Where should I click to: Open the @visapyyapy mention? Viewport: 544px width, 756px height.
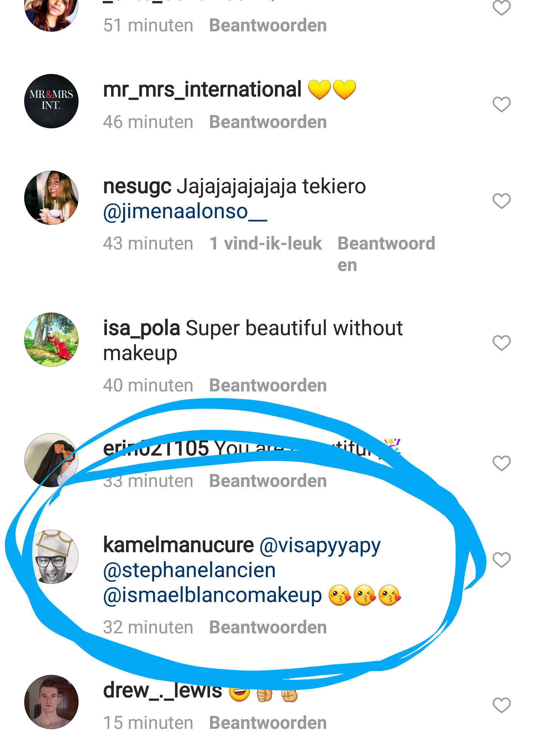point(320,546)
